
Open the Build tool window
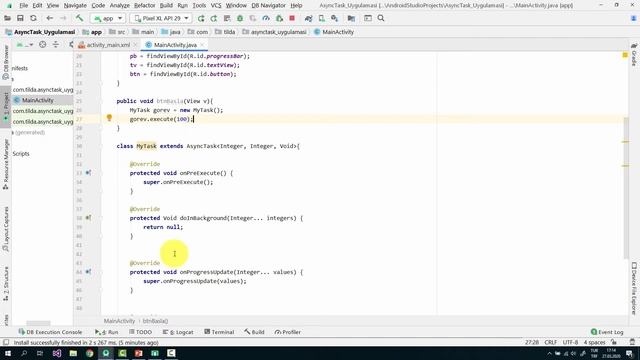tap(254, 332)
